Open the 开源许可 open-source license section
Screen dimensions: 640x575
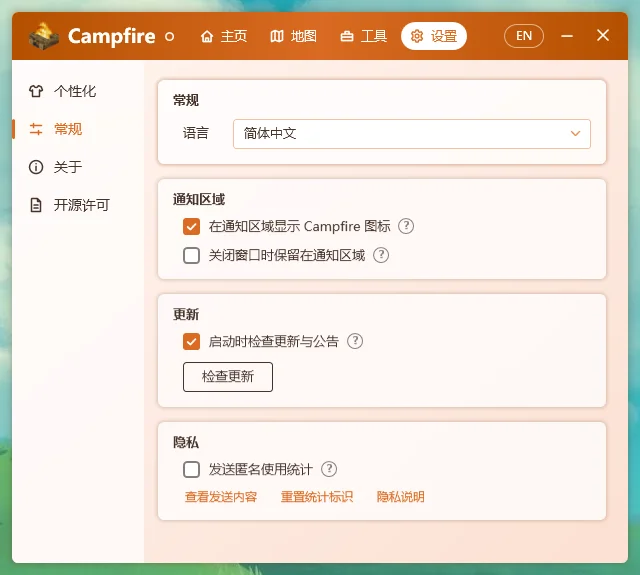pyautogui.click(x=69, y=205)
